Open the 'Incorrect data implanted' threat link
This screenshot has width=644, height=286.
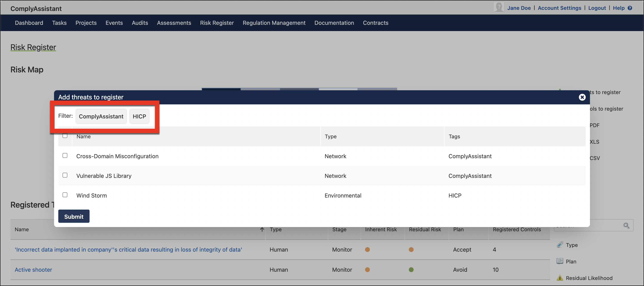[128, 250]
